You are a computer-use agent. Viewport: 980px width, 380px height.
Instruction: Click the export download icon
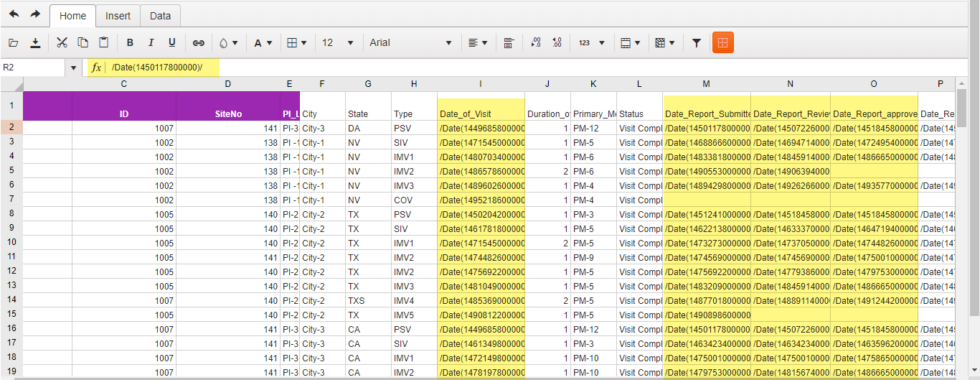(x=35, y=43)
